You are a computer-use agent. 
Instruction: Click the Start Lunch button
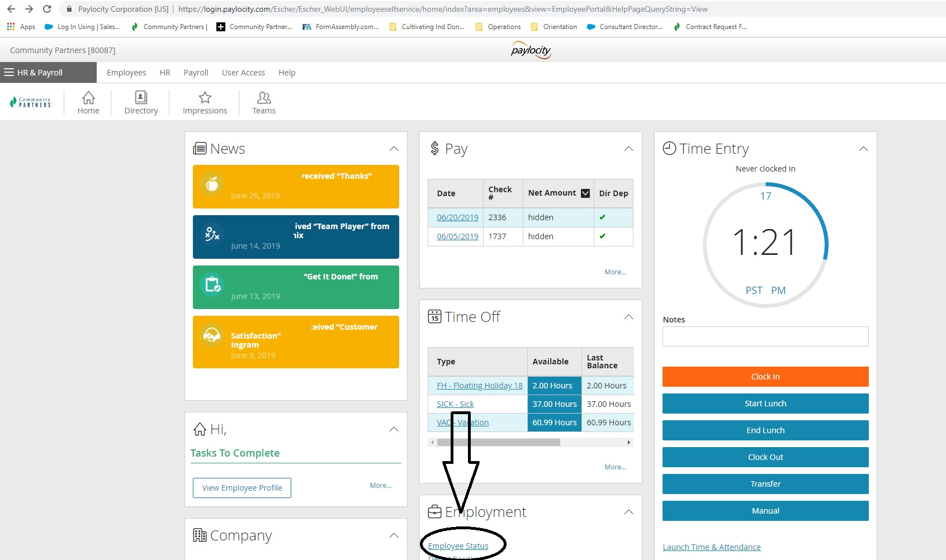[765, 404]
